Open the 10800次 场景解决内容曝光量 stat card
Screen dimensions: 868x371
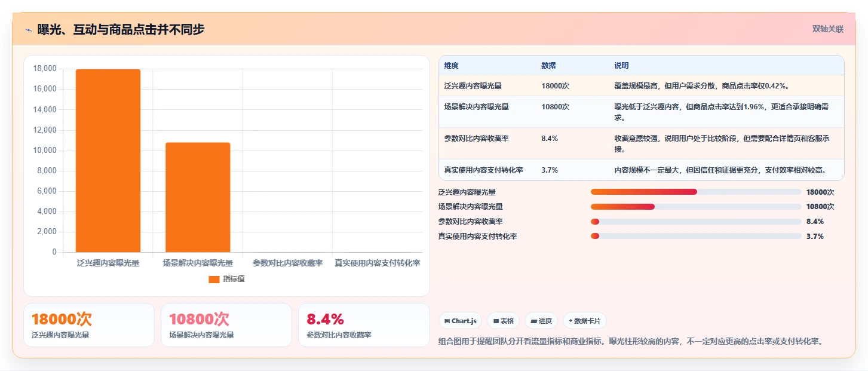(x=226, y=325)
